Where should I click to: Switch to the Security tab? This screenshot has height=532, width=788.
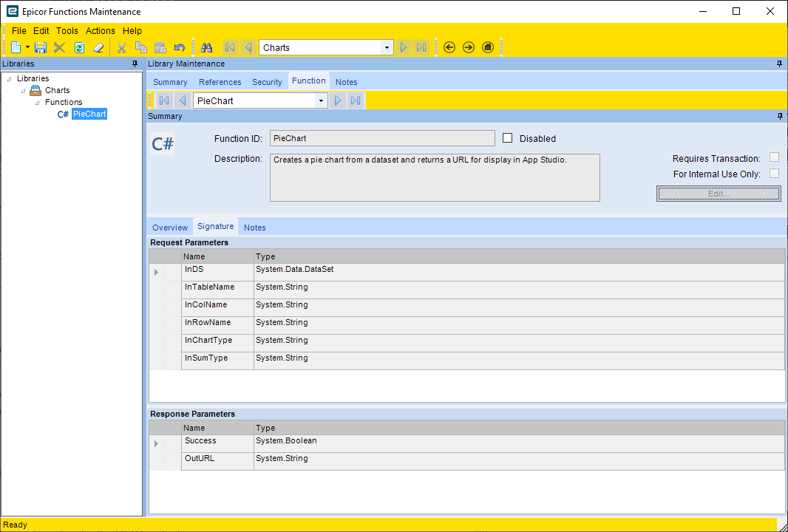point(267,82)
